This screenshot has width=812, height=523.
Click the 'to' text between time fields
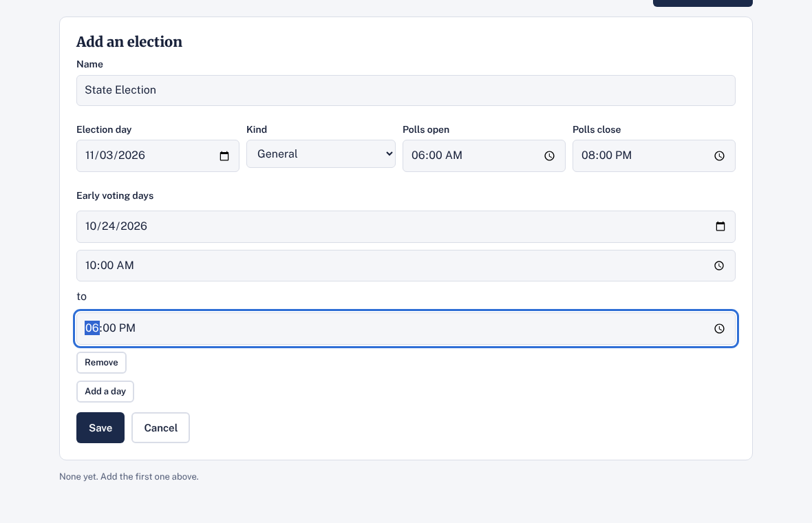82,297
